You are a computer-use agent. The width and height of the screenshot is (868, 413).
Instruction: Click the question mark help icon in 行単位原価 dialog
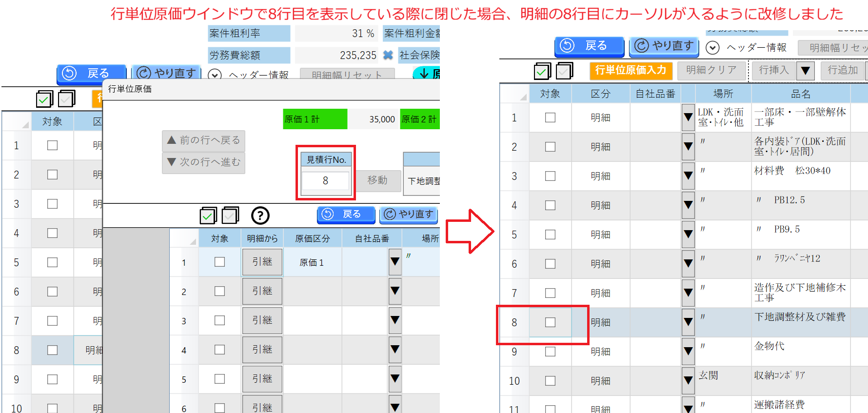(x=260, y=215)
